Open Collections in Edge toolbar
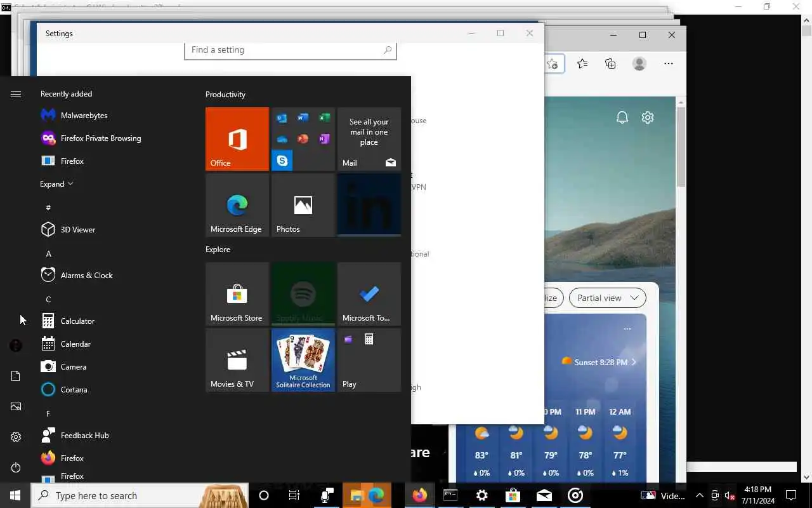The image size is (812, 508). tap(610, 63)
